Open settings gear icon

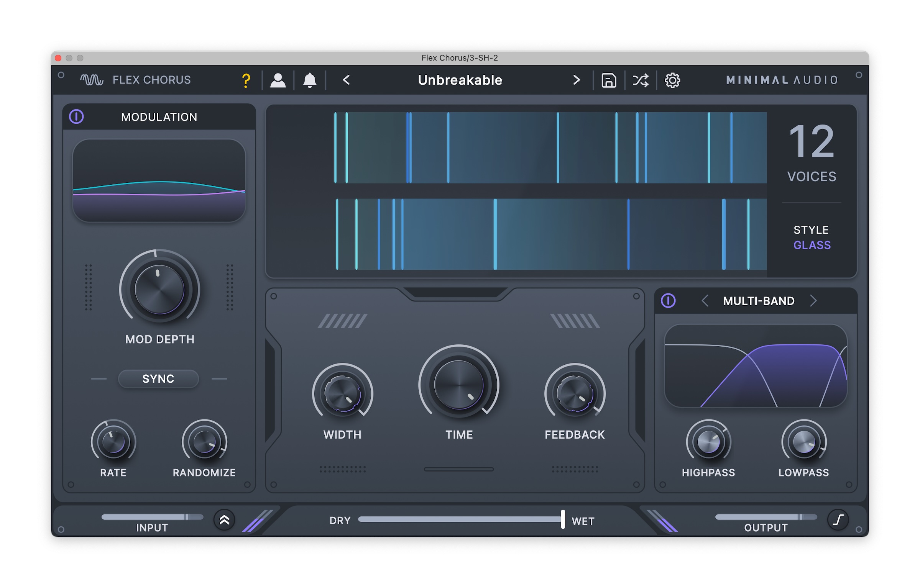pos(672,80)
